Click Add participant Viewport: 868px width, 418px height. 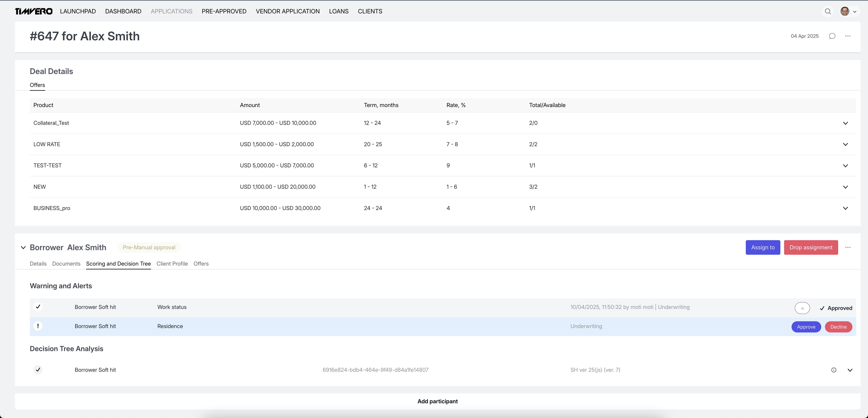pos(437,401)
